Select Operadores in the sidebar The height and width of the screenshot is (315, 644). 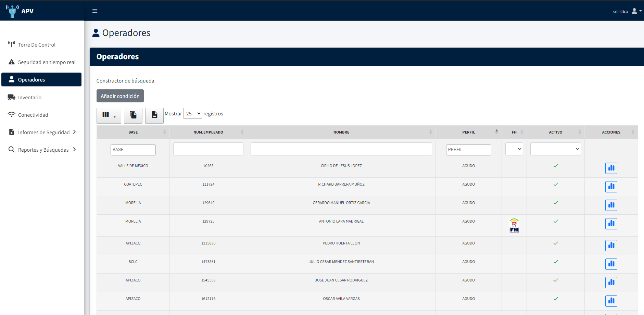click(41, 79)
